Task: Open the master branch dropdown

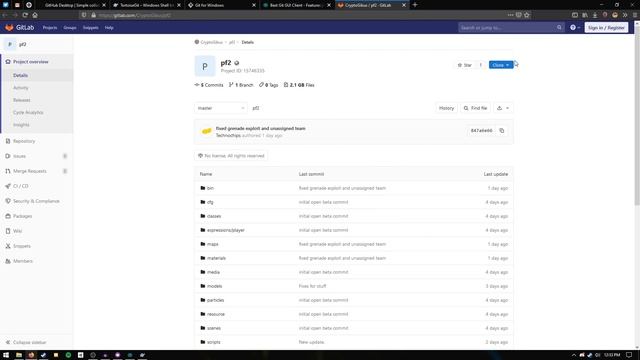Action: [x=220, y=108]
